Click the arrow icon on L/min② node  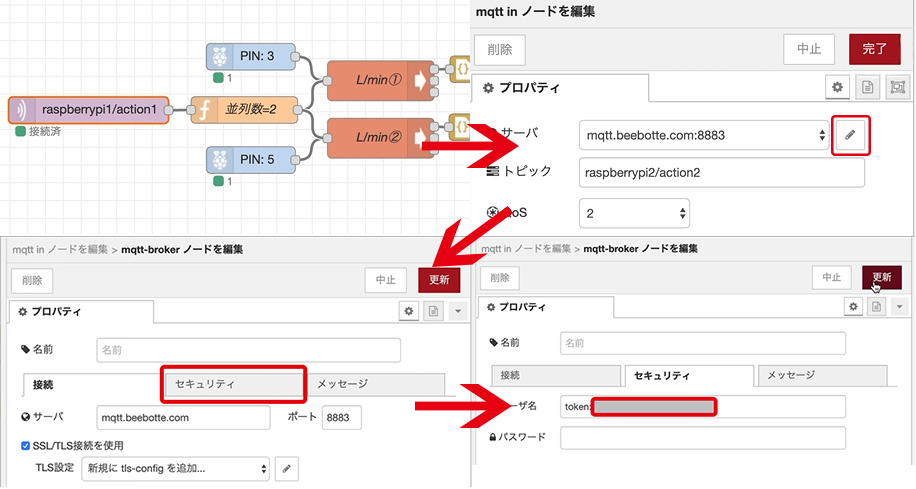point(421,137)
